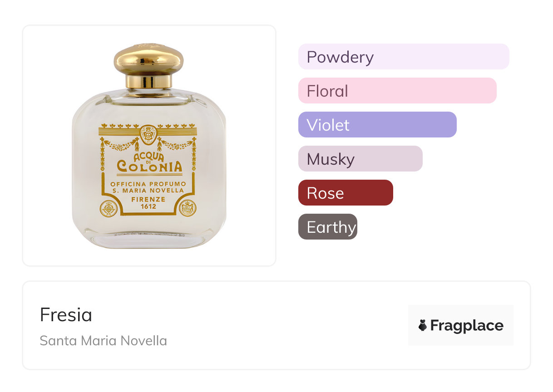Click the S. Maria Novella text on the bottle
Image resolution: width=553 pixels, height=392 pixels.
[148, 191]
